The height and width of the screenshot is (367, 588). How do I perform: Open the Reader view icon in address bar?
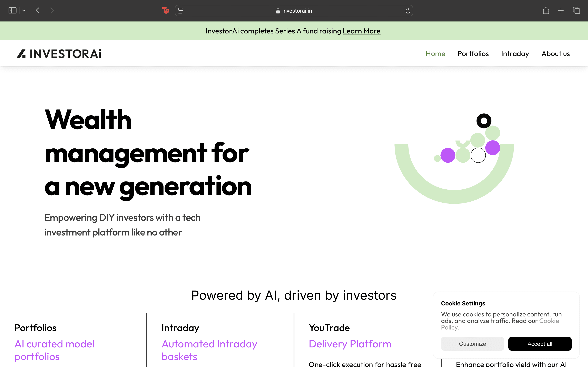coord(181,11)
